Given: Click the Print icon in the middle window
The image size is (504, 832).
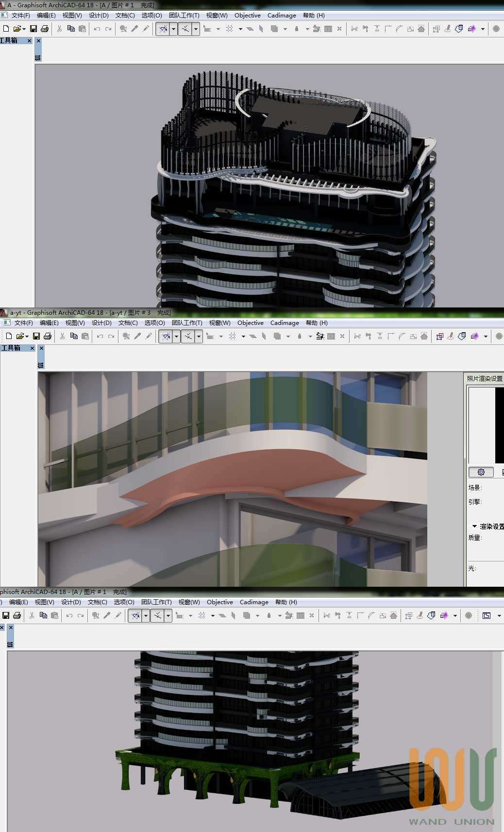Looking at the screenshot, I should 48,336.
